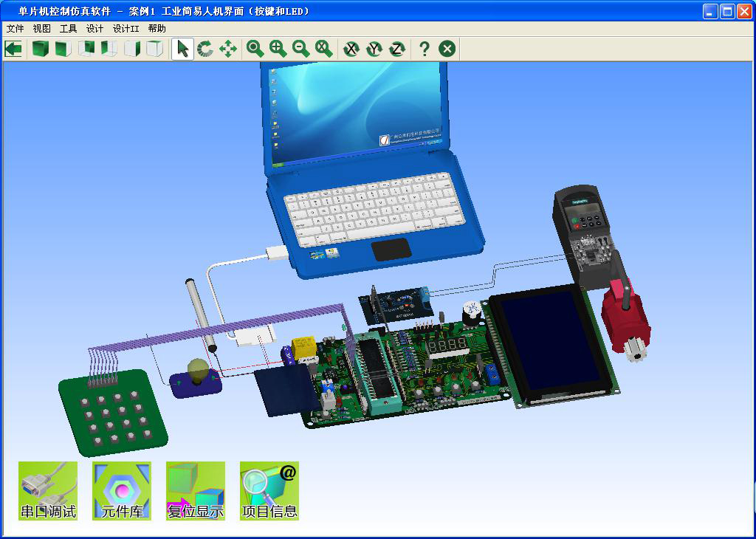Open the 视图 menu
Image resolution: width=756 pixels, height=539 pixels.
(x=42, y=29)
